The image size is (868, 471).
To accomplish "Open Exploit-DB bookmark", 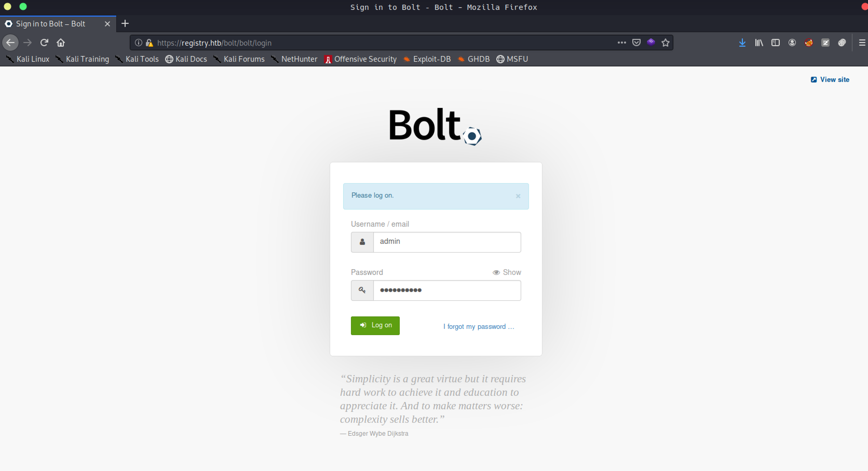I will click(x=427, y=59).
